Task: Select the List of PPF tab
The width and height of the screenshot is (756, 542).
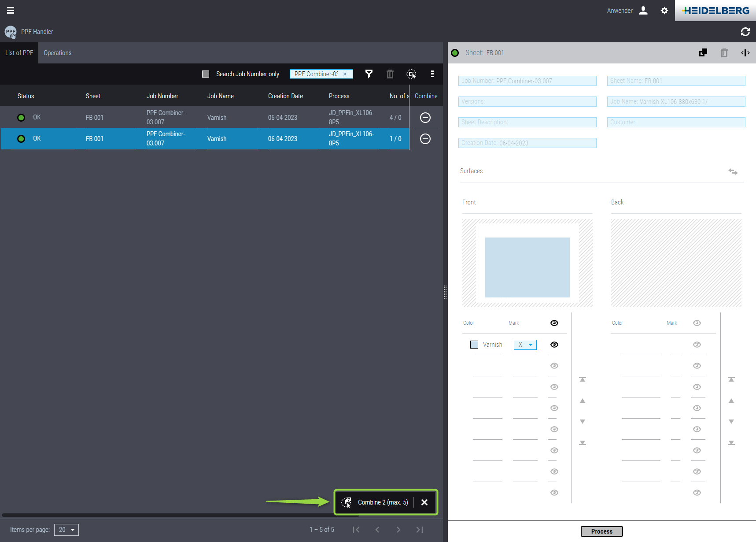Action: tap(19, 53)
